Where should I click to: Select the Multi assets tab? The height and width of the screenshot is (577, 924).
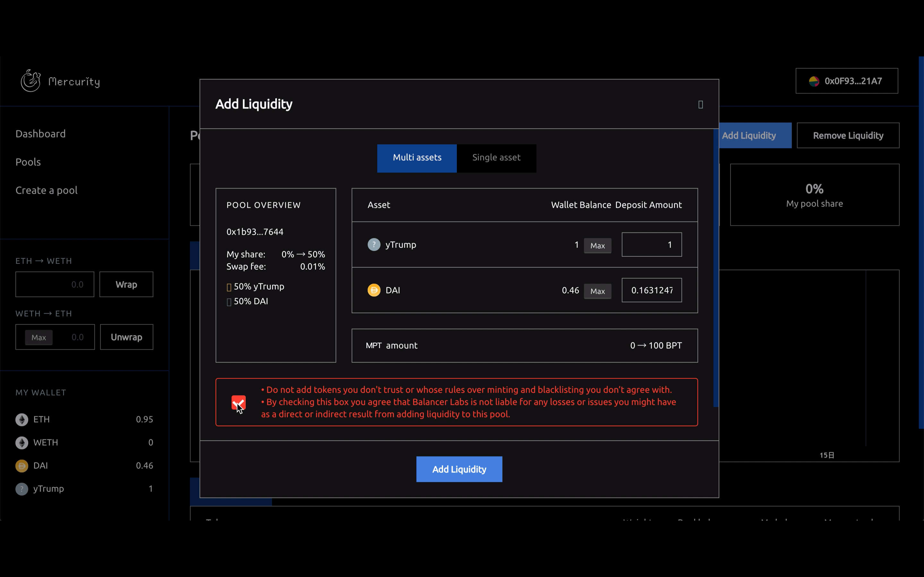click(416, 158)
